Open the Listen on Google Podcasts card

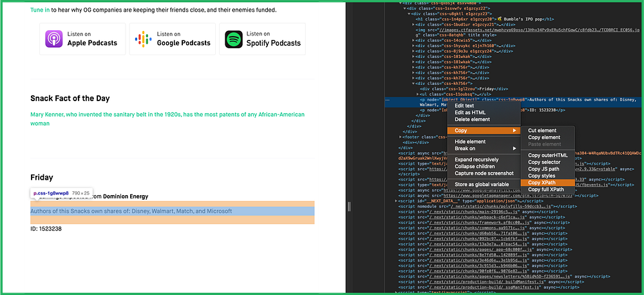(173, 39)
